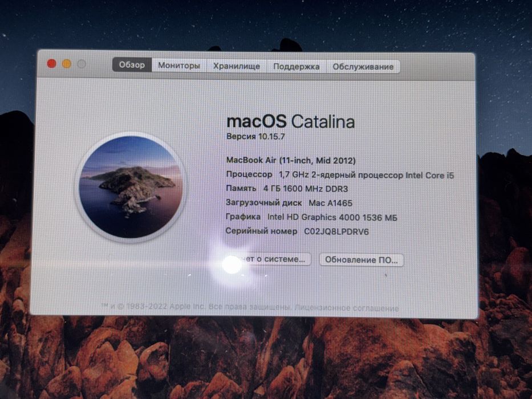The width and height of the screenshot is (532, 399).
Task: Click the macOS Catalina island logo
Action: 131,188
